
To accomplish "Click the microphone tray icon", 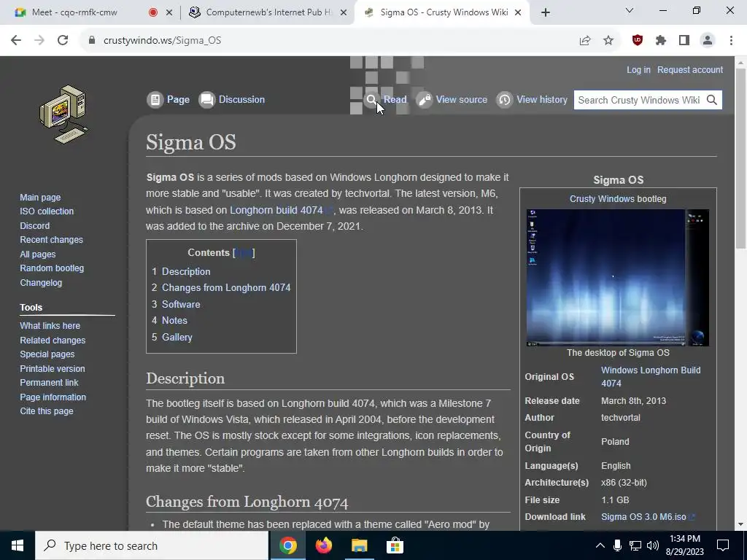I will 617,545.
